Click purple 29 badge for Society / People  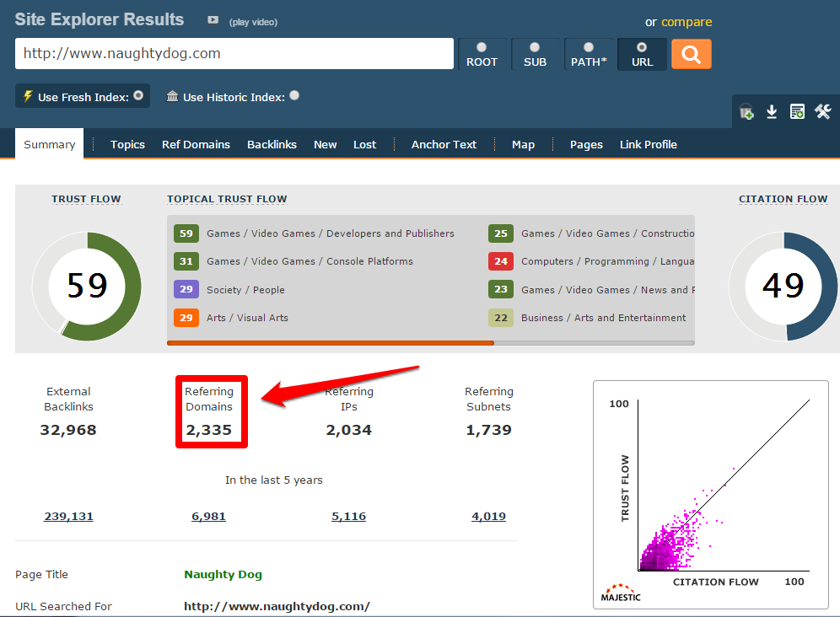(x=186, y=289)
